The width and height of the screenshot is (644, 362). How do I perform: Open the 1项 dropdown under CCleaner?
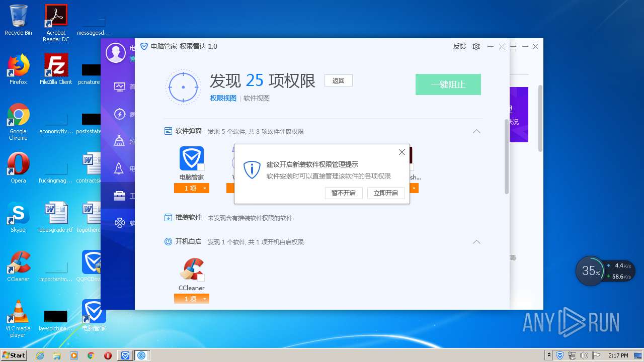click(205, 299)
